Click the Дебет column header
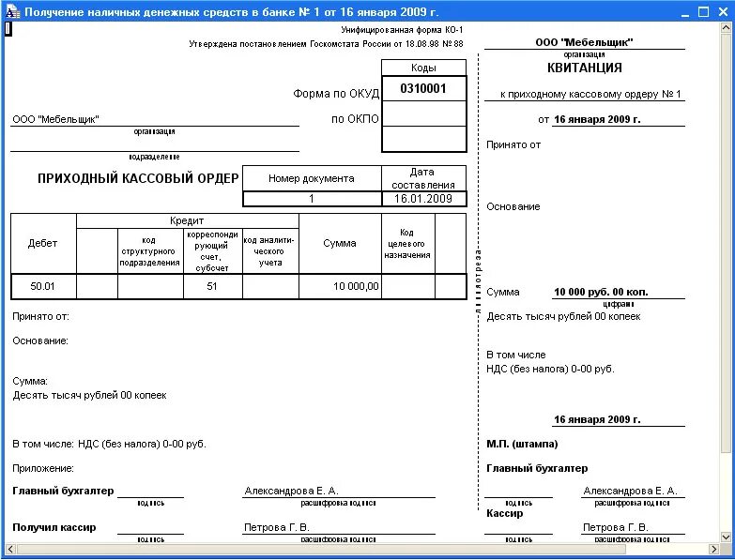Viewport: 735px width, 560px height. [43, 244]
